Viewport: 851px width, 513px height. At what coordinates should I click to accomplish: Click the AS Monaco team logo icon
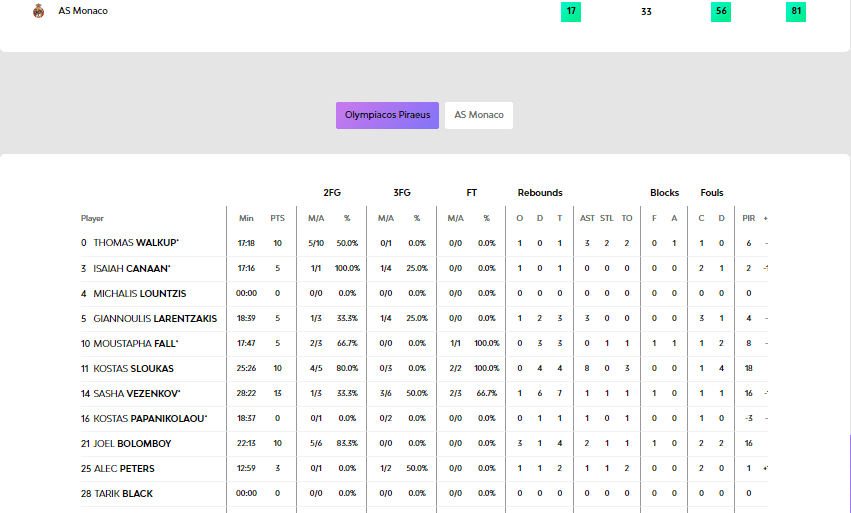point(39,11)
